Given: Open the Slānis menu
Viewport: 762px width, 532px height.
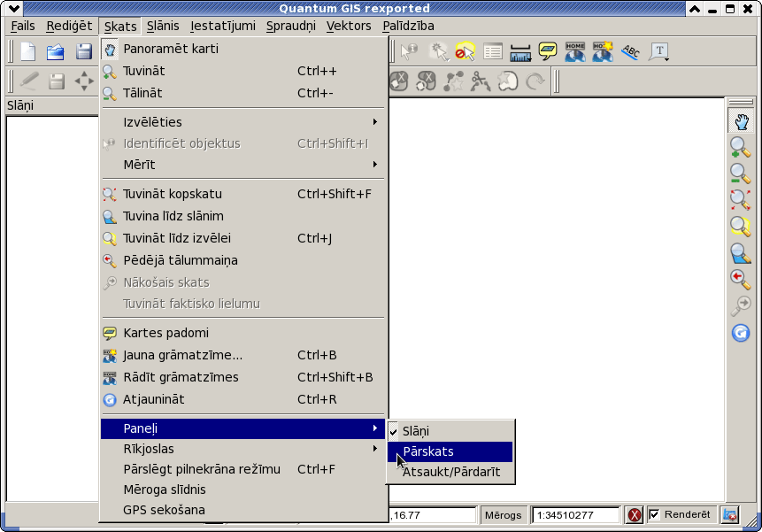Looking at the screenshot, I should [163, 26].
